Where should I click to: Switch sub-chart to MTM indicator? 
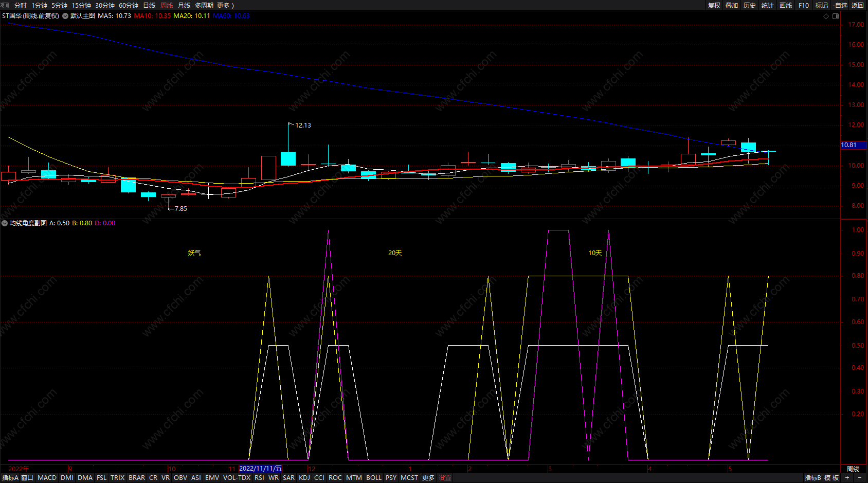coord(354,478)
